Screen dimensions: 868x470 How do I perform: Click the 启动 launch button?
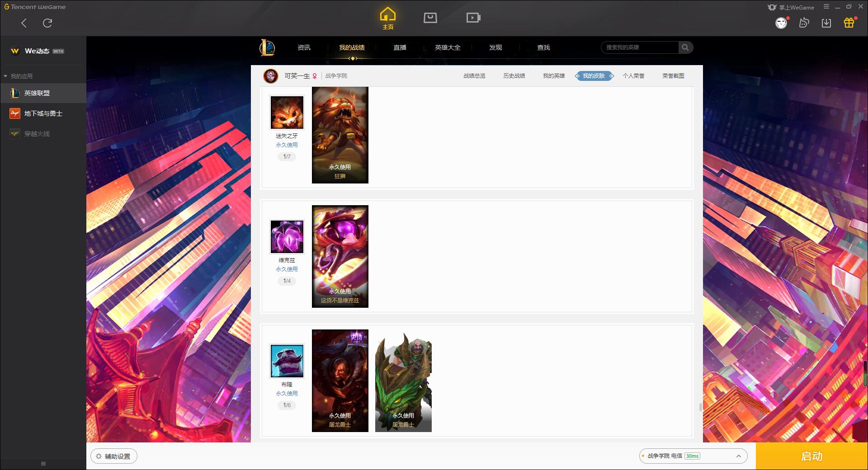click(811, 456)
